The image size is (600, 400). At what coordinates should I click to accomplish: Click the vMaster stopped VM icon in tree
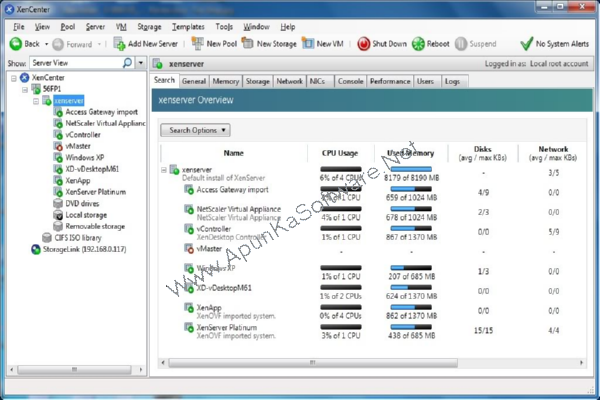(58, 146)
